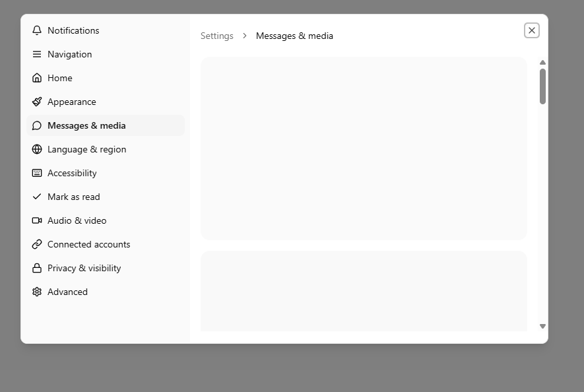The width and height of the screenshot is (584, 392).
Task: Select the Home house icon
Action: coord(37,78)
